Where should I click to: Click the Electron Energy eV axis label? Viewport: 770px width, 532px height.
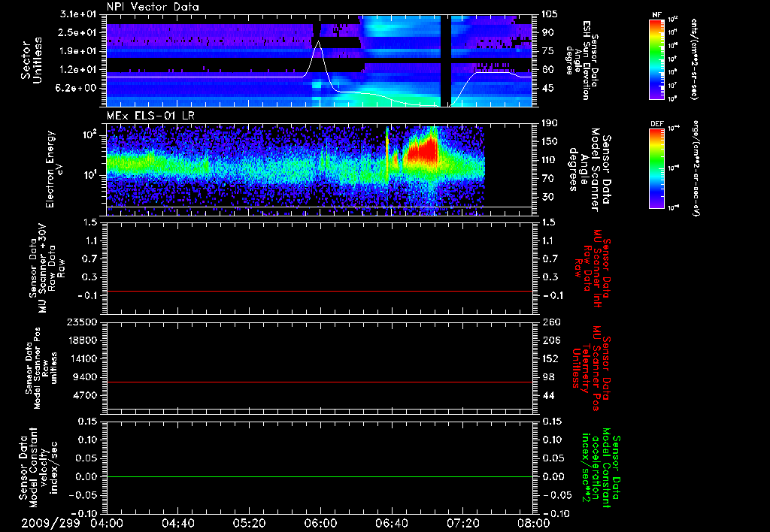coord(54,169)
